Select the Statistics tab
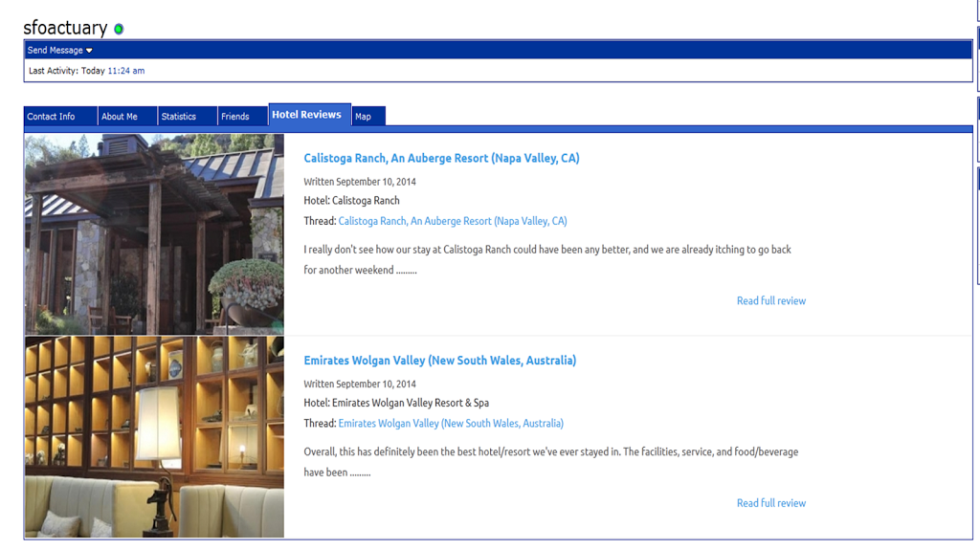This screenshot has width=980, height=550. pos(188,117)
